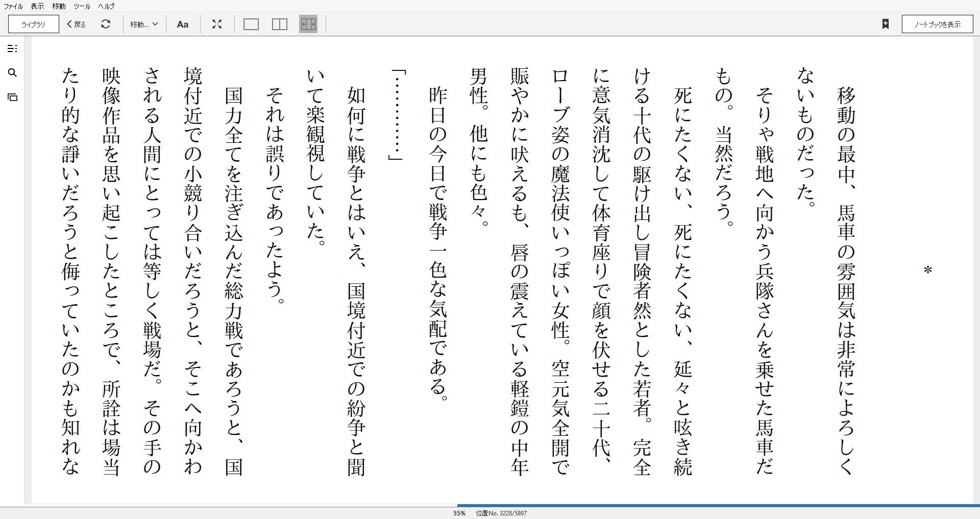This screenshot has height=519, width=980.
Task: Open the table of contents icon
Action: click(x=12, y=48)
